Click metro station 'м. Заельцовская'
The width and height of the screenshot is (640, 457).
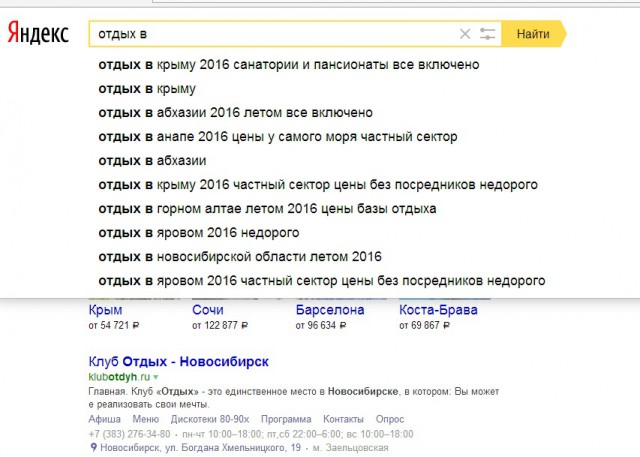pos(350,448)
